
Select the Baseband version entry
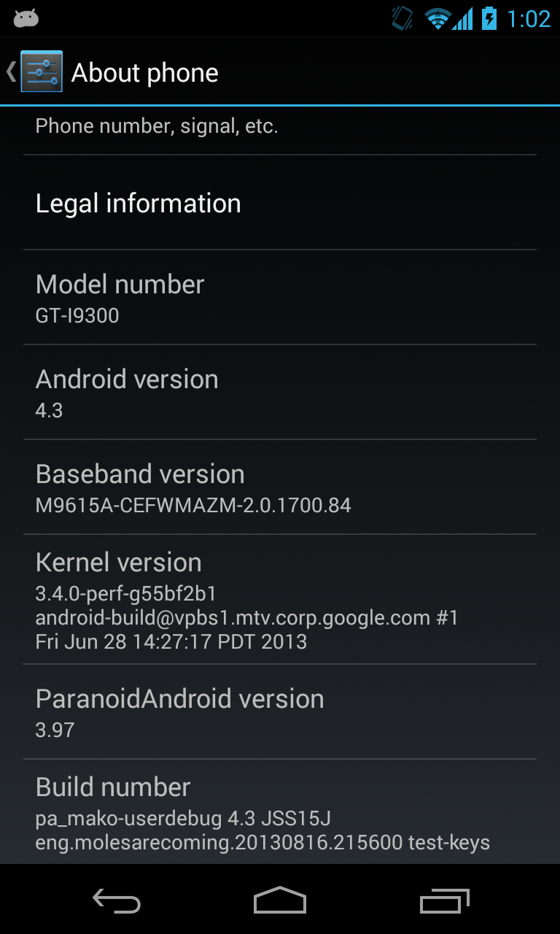(x=280, y=487)
